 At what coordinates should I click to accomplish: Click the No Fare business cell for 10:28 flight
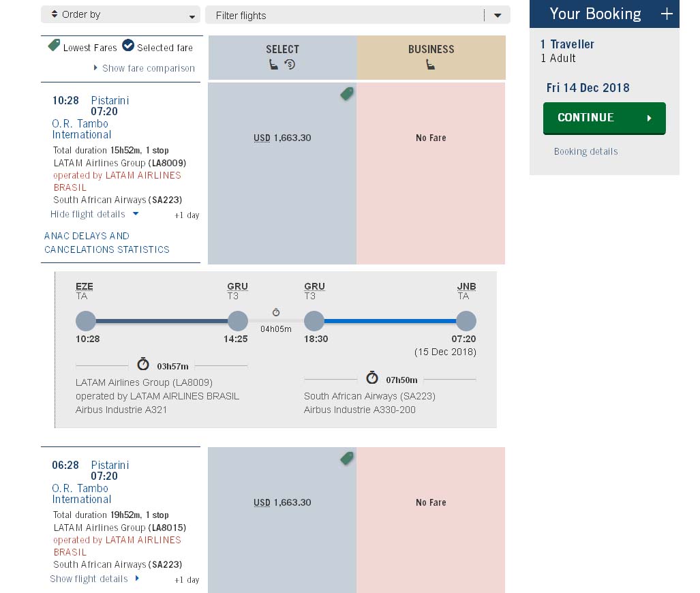431,173
